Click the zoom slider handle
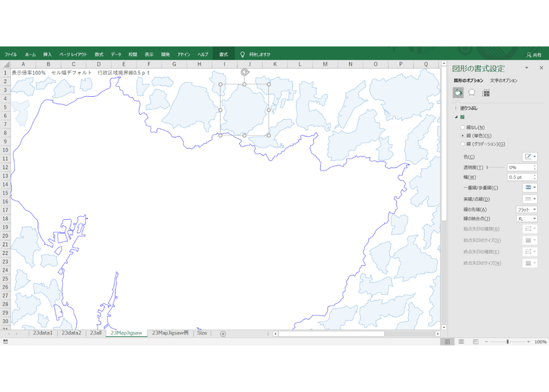This screenshot has width=549, height=392. coord(507,342)
